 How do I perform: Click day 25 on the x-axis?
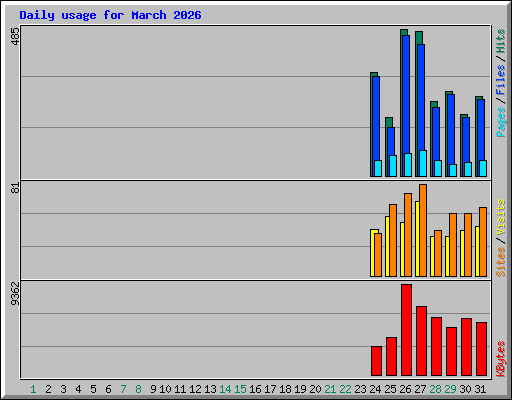click(x=390, y=389)
